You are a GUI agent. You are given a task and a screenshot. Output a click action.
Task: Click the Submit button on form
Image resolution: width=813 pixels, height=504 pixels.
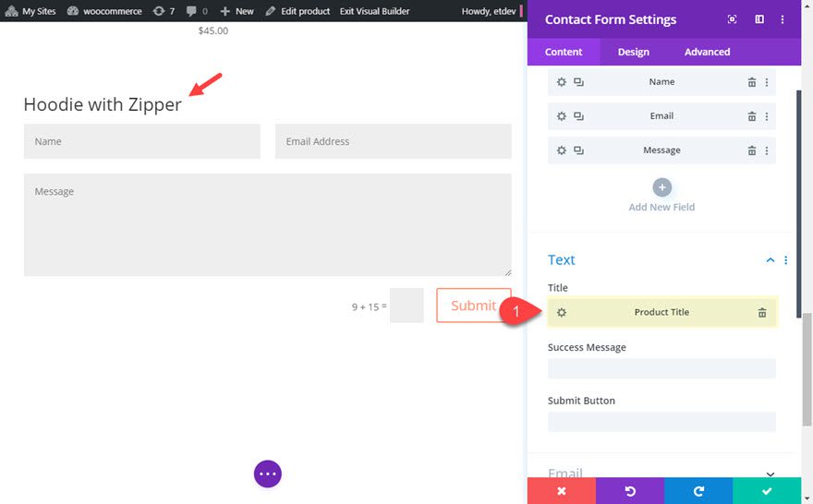pos(473,306)
